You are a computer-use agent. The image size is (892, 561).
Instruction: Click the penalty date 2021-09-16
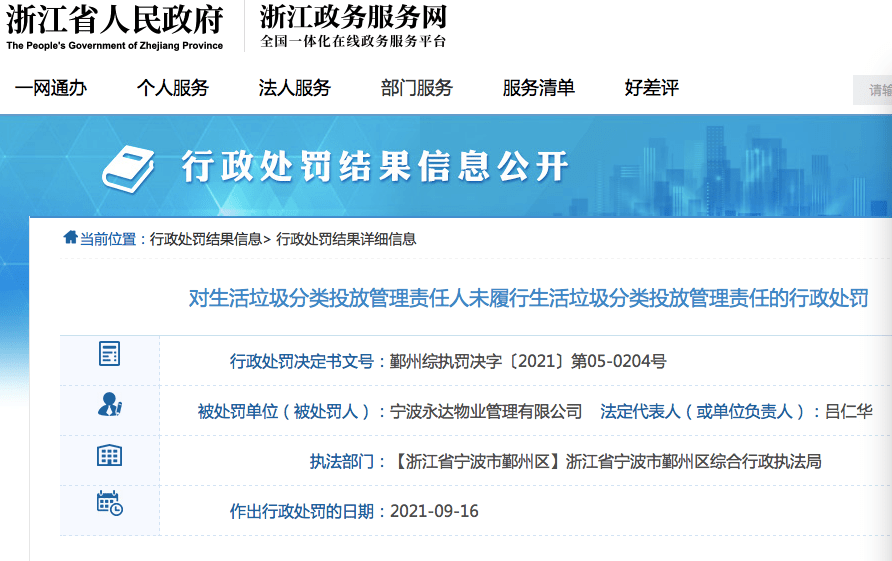point(434,511)
